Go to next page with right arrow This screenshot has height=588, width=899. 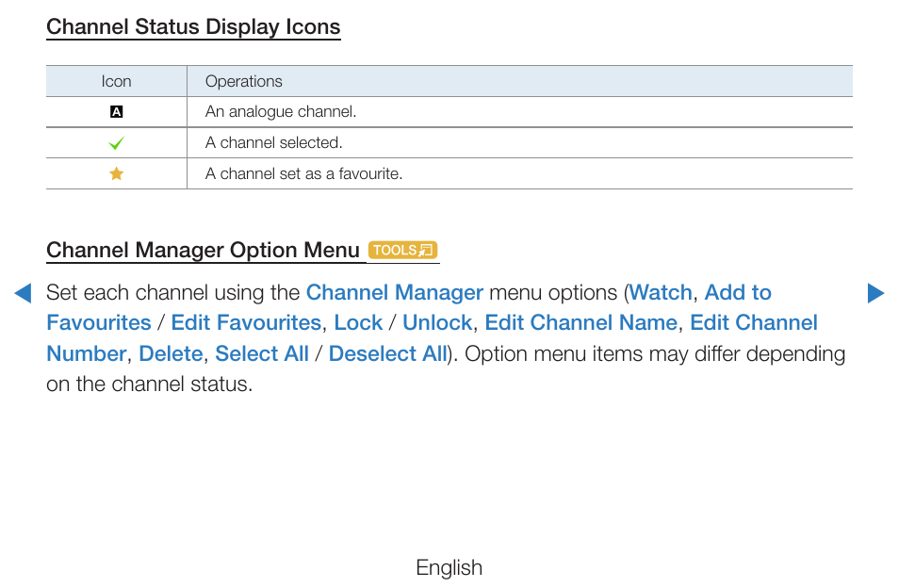875,293
